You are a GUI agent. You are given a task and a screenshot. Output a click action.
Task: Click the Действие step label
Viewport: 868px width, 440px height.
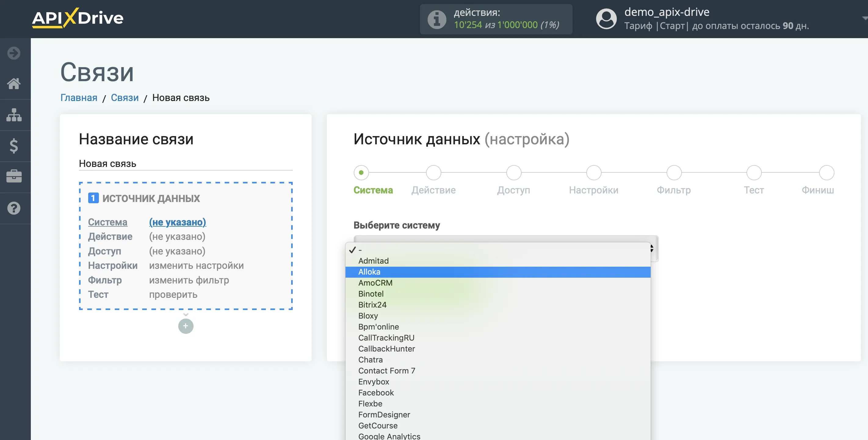coord(433,190)
